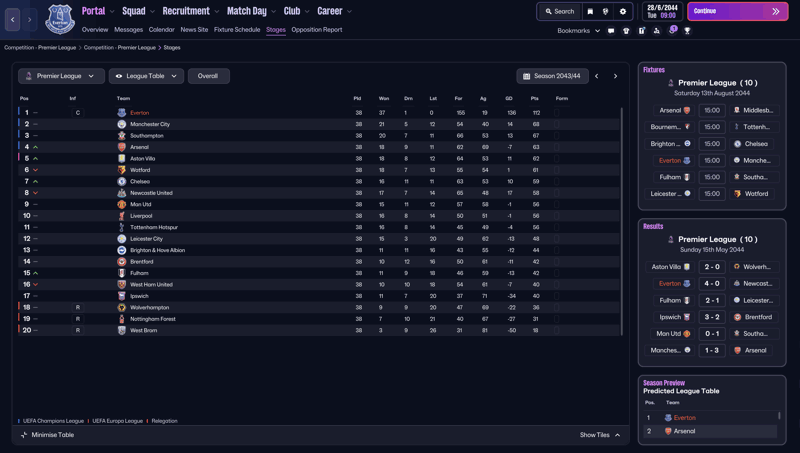Screen dimensions: 800x453
Task: Show the next season with right chevron
Action: coord(615,76)
